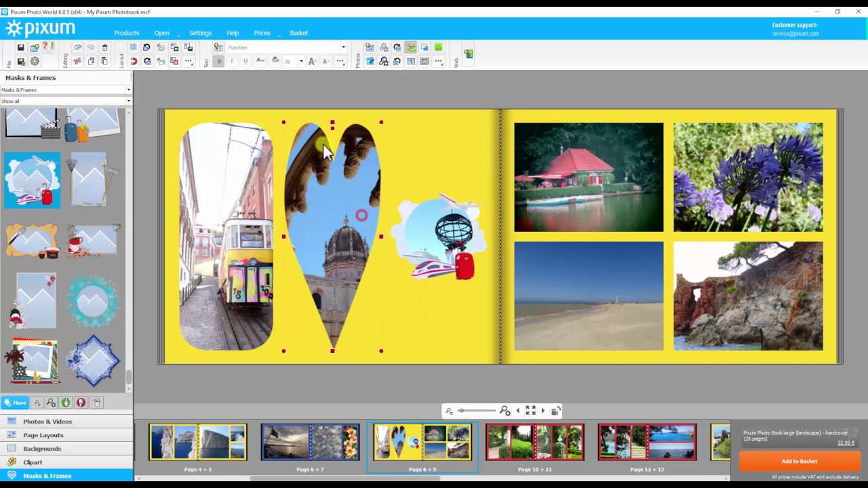Insert a new text box
The height and width of the screenshot is (488, 868).
(218, 47)
